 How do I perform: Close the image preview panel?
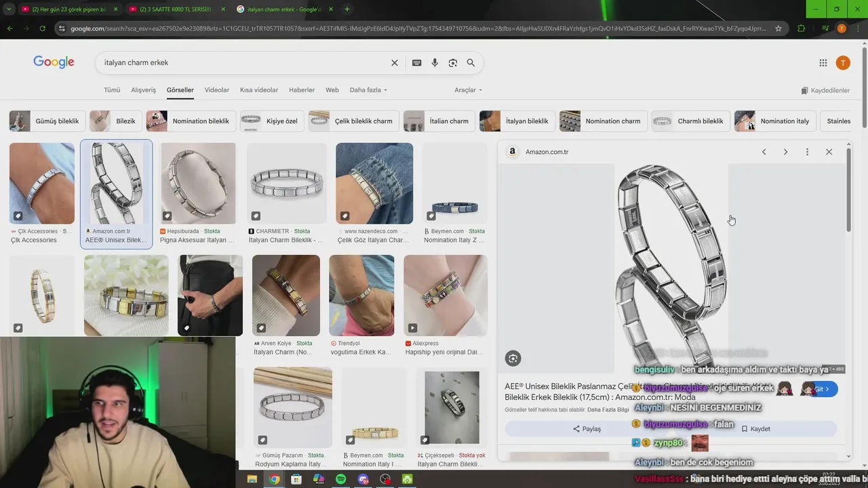coord(829,152)
